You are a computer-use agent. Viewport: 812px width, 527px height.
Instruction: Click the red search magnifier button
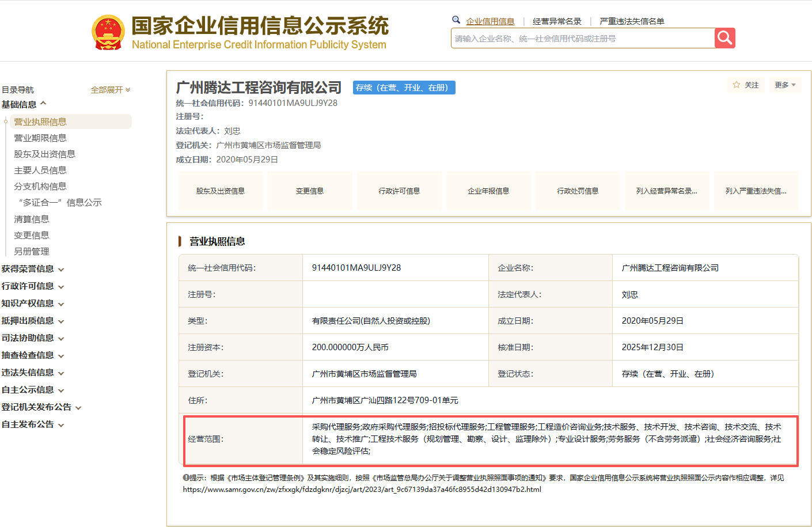tap(724, 38)
